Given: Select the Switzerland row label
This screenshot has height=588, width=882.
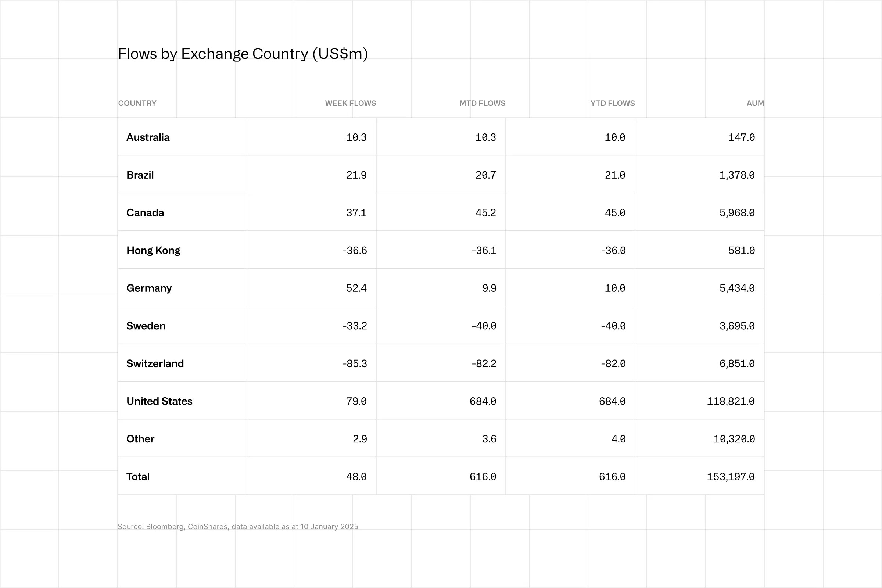Looking at the screenshot, I should pos(155,363).
